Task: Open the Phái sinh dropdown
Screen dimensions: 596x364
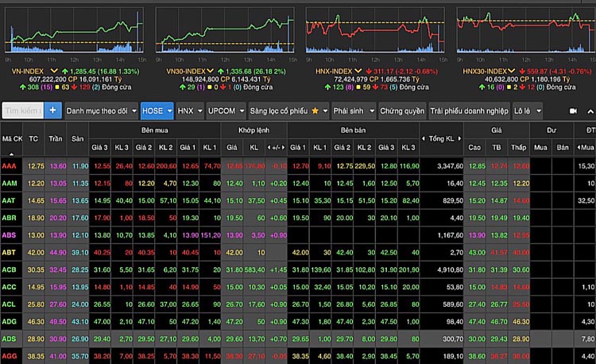Action: 352,110
